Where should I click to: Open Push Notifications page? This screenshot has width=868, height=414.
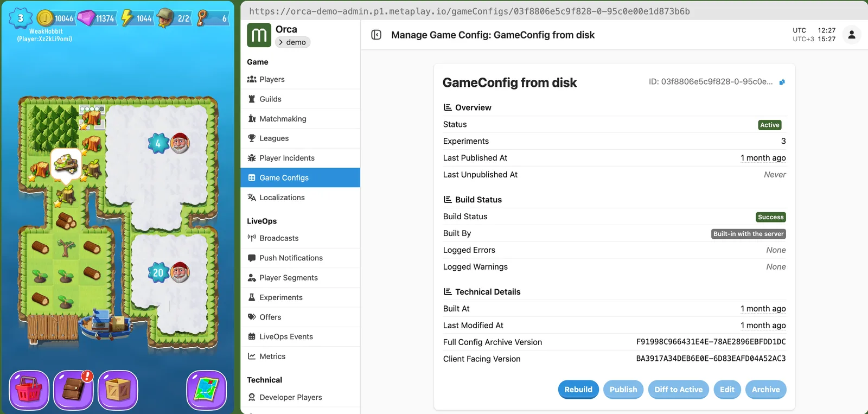(300, 258)
